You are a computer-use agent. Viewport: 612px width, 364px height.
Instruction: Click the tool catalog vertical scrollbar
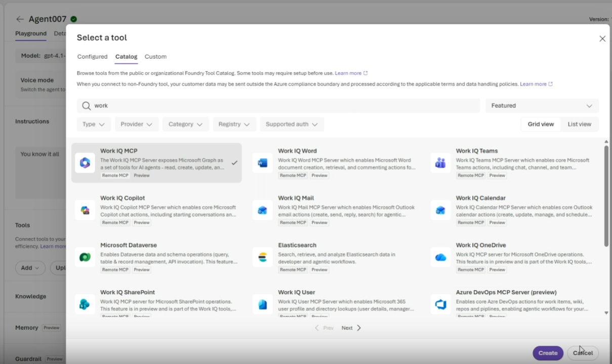(x=606, y=196)
